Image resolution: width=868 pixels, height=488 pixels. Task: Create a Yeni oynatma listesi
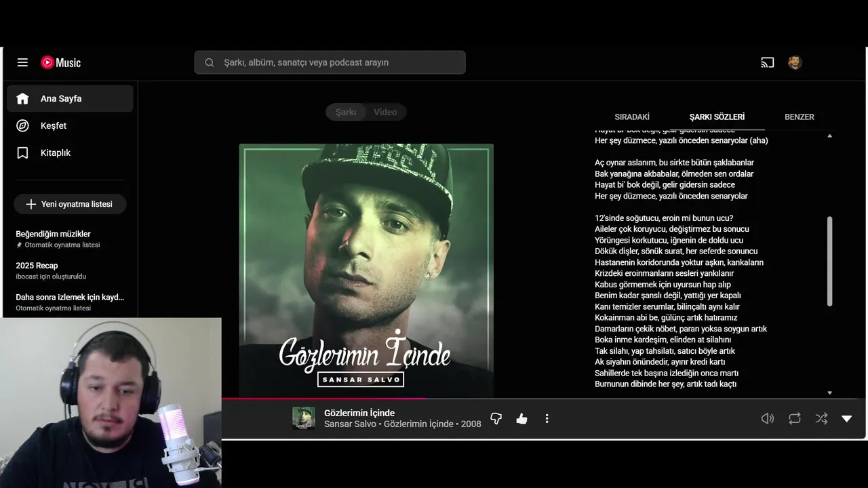click(70, 204)
